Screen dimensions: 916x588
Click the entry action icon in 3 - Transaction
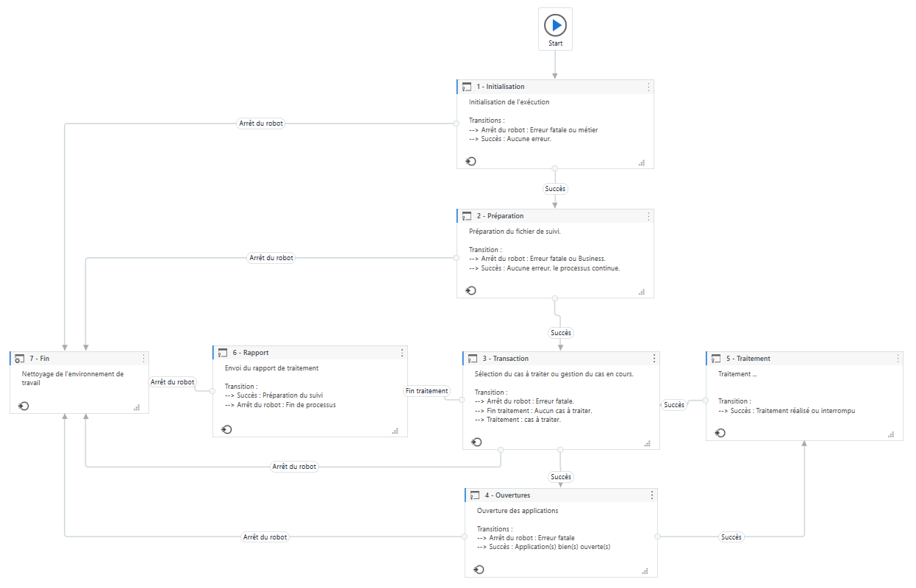coord(476,442)
